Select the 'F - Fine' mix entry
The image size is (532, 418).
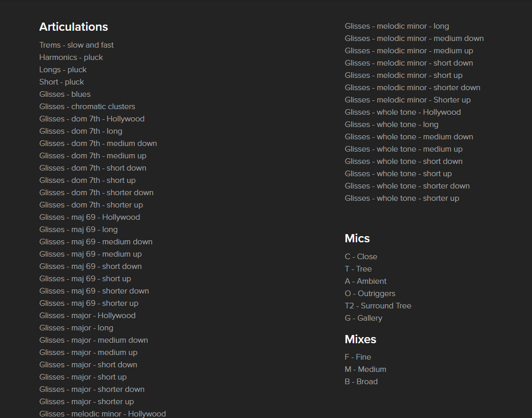(358, 357)
